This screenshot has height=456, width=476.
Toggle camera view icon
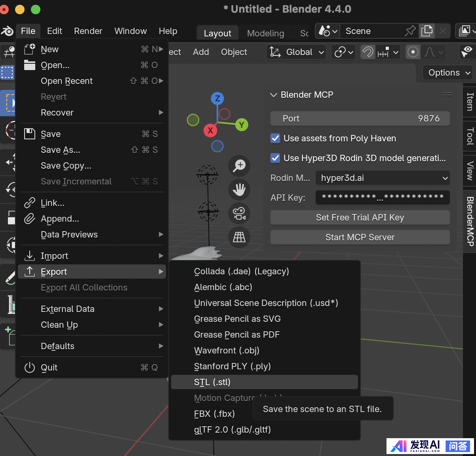click(239, 213)
